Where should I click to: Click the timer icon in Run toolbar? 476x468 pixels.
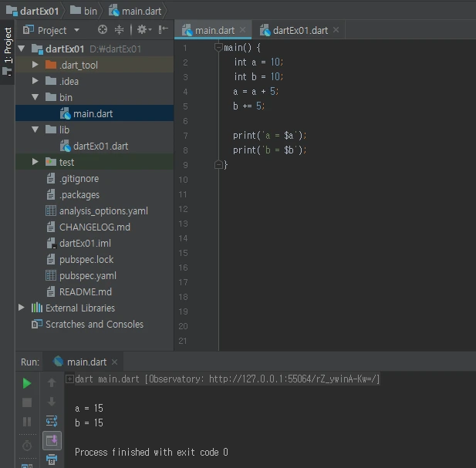(27, 445)
